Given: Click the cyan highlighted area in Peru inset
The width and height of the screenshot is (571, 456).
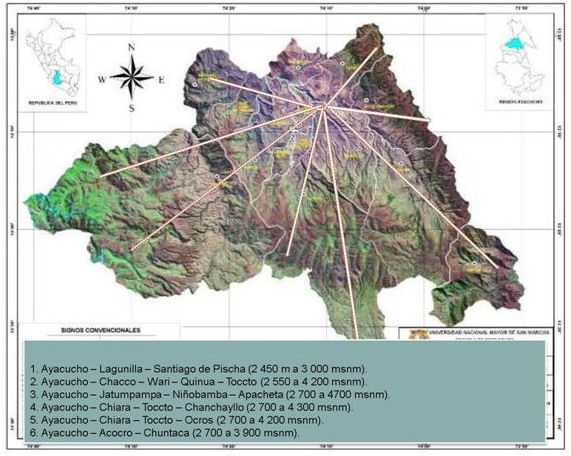Looking at the screenshot, I should [x=57, y=78].
